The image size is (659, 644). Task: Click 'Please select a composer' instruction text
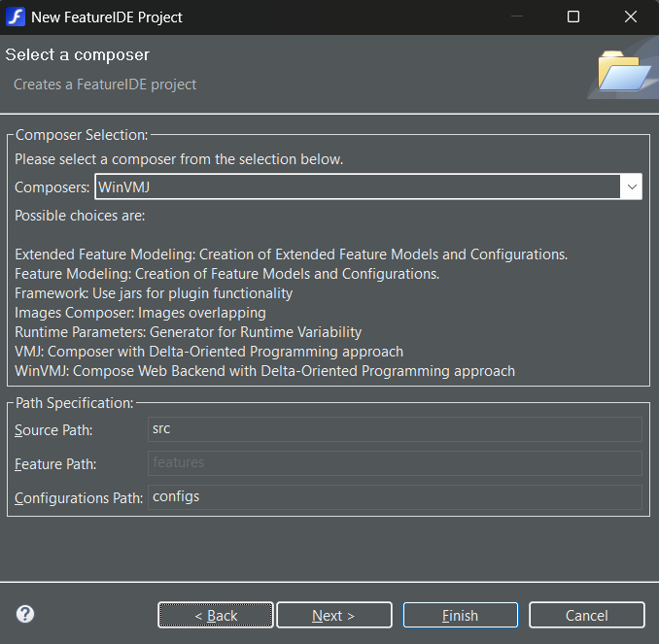[x=179, y=159]
